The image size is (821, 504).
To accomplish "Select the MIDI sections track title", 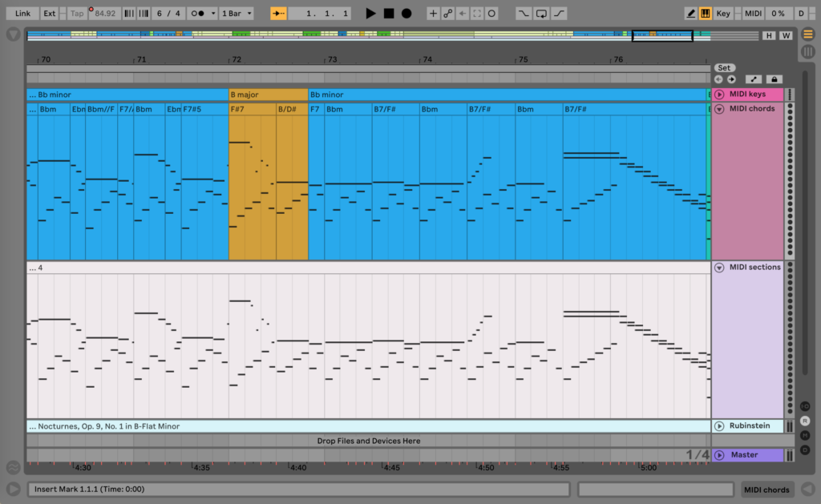I will pos(754,267).
